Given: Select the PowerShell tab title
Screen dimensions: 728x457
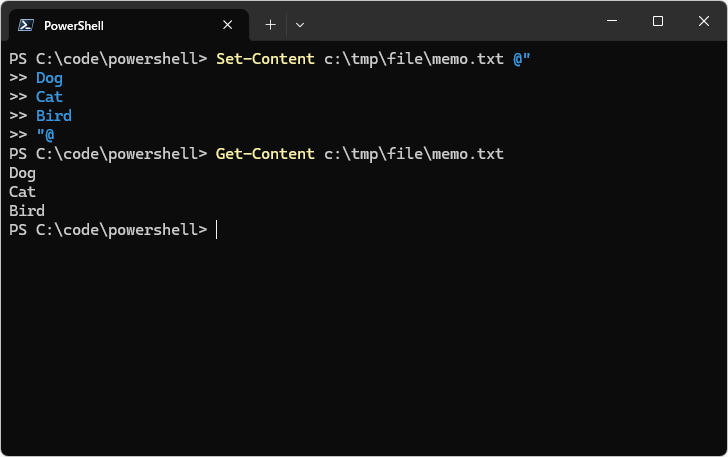Looking at the screenshot, I should [74, 25].
